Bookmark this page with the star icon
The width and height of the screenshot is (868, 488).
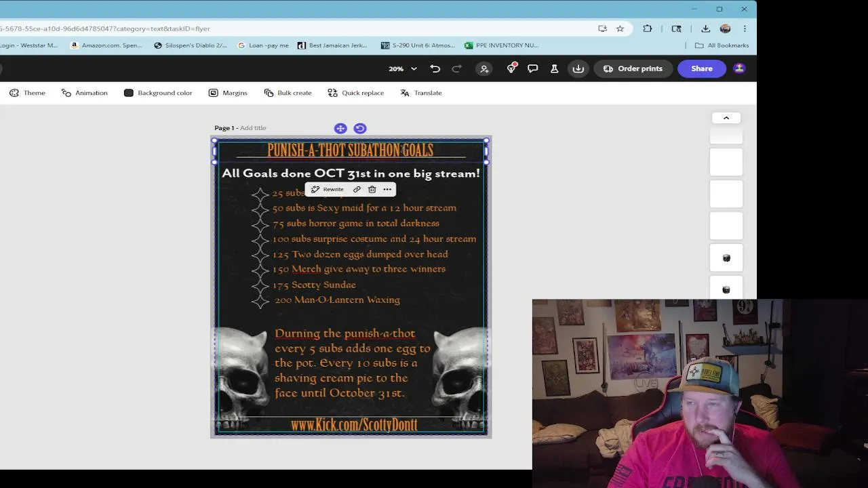620,28
